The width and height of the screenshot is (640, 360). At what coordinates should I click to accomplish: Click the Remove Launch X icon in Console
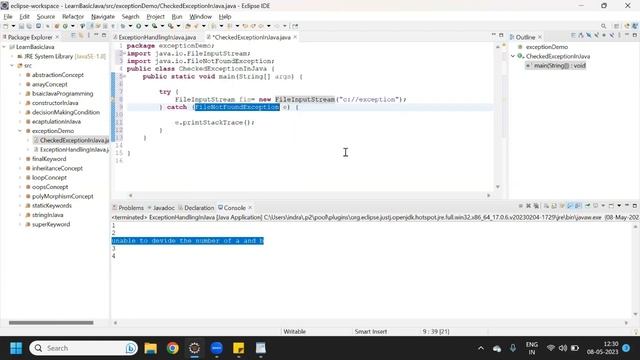pos(529,206)
